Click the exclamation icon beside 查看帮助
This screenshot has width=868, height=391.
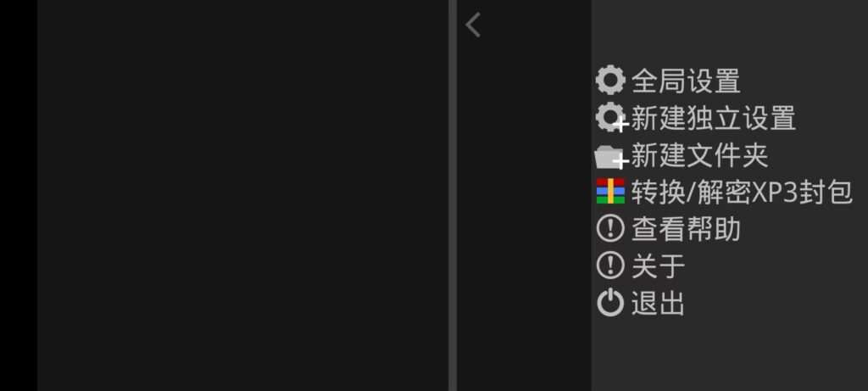click(x=610, y=229)
